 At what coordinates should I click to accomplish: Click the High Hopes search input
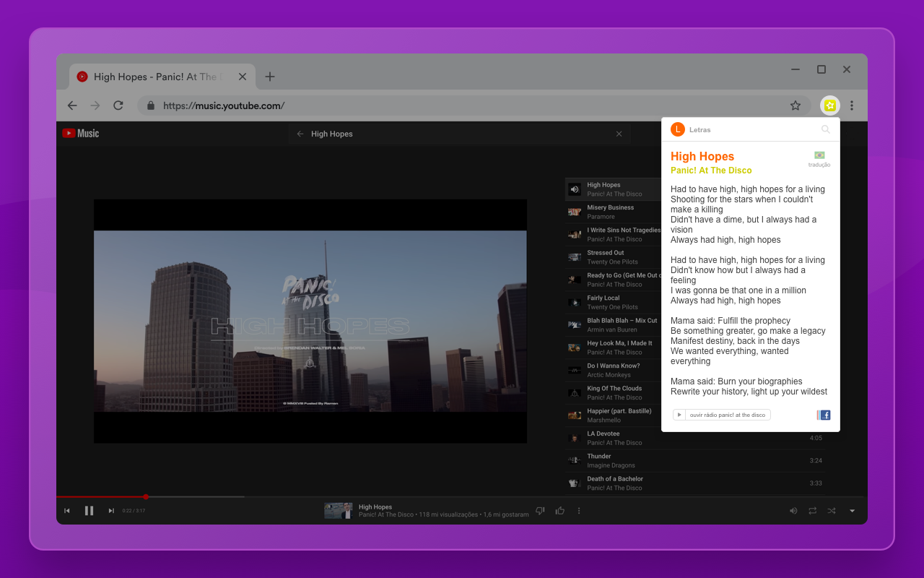(x=460, y=134)
